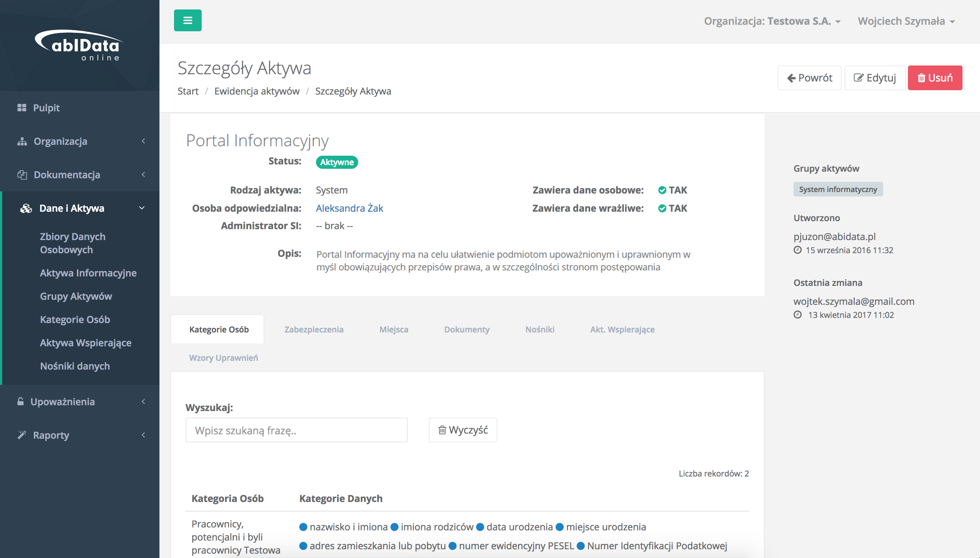
Task: Click the Liczba rekordów: 2 text
Action: tap(714, 474)
